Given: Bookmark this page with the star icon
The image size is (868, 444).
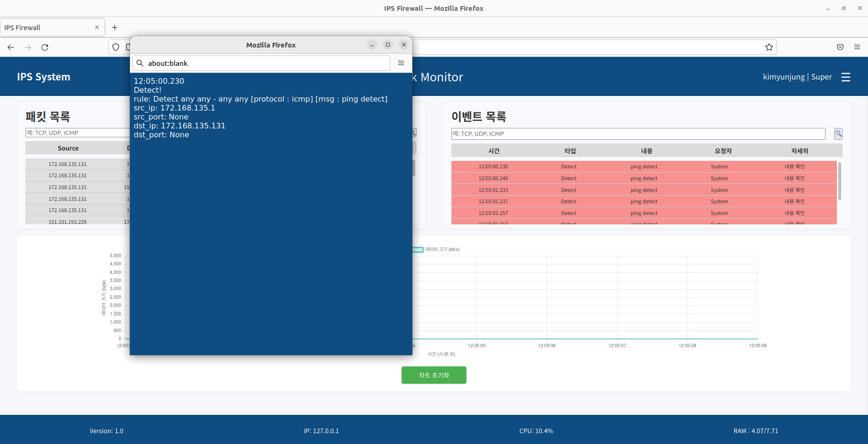Looking at the screenshot, I should [769, 47].
